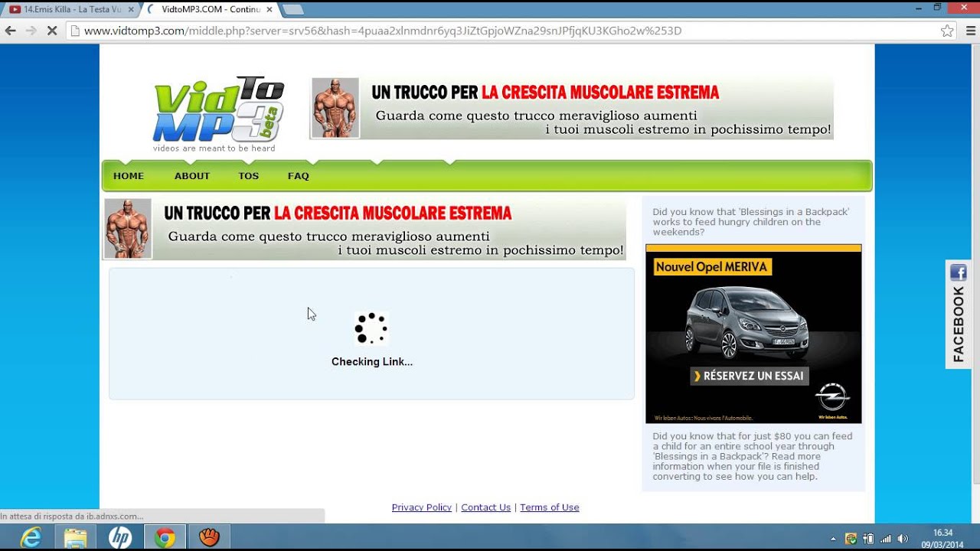Open HP app from taskbar
Screen dimensions: 980x551
pyautogui.click(x=119, y=538)
